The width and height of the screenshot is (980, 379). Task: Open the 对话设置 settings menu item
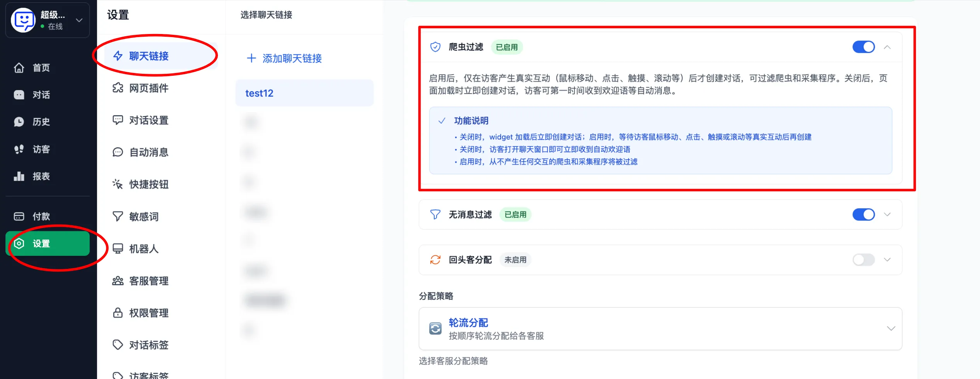[x=149, y=120]
